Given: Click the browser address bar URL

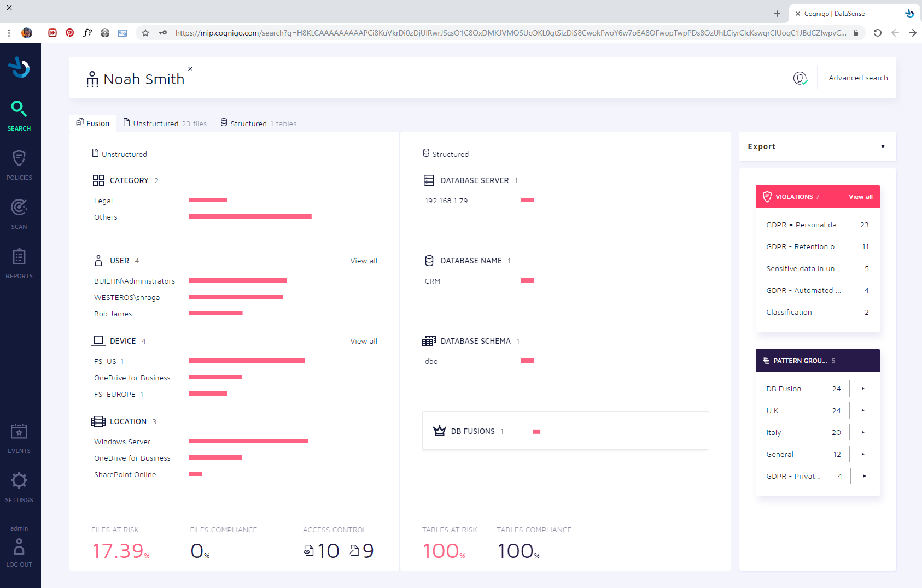Looking at the screenshot, I should pyautogui.click(x=510, y=33).
